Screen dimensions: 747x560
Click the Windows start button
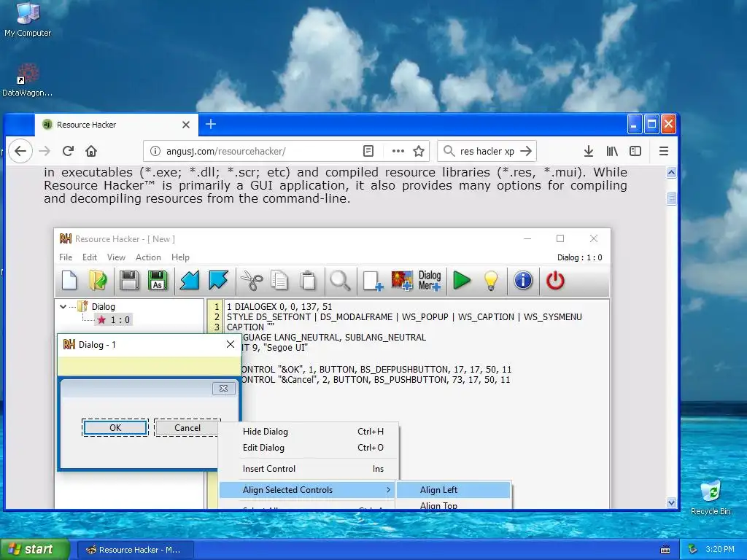pos(35,549)
